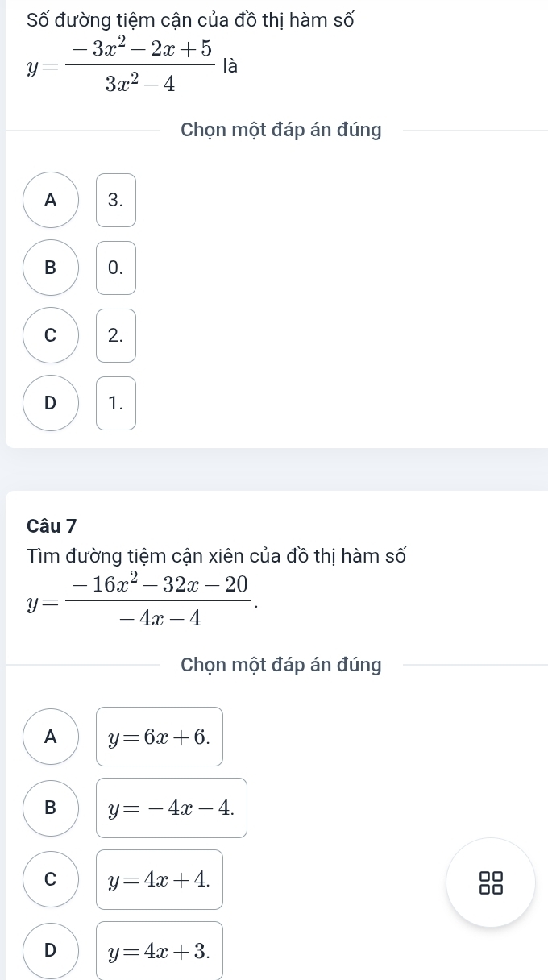Select option B circle in Câu 7

[51, 808]
